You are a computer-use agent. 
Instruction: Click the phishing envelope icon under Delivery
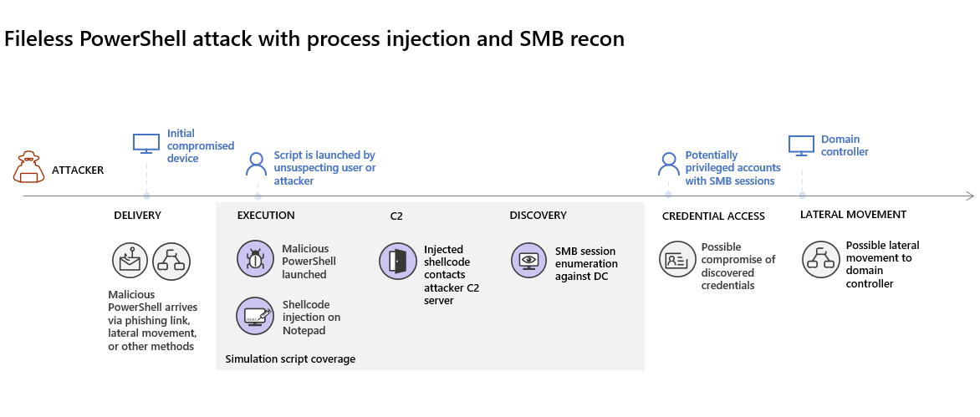pos(130,261)
